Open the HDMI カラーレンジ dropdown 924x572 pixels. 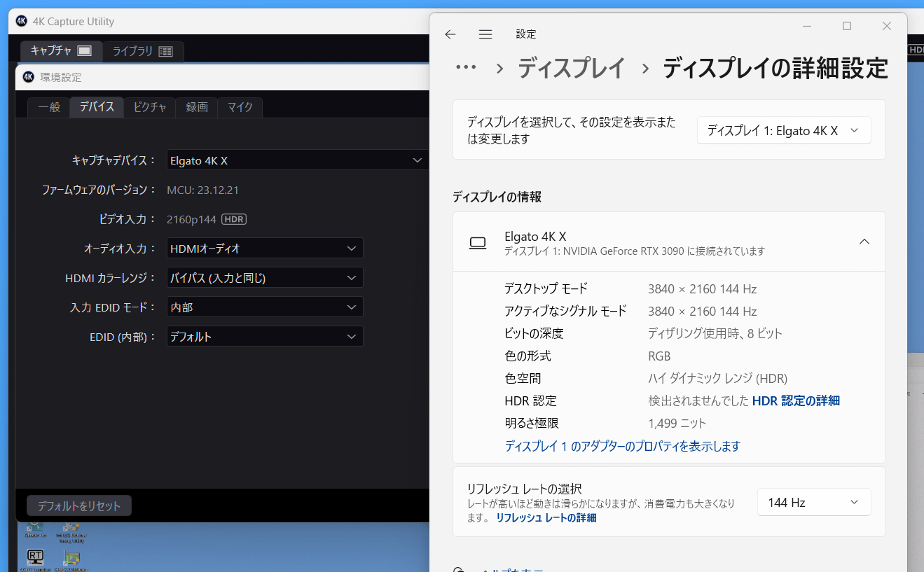[265, 278]
